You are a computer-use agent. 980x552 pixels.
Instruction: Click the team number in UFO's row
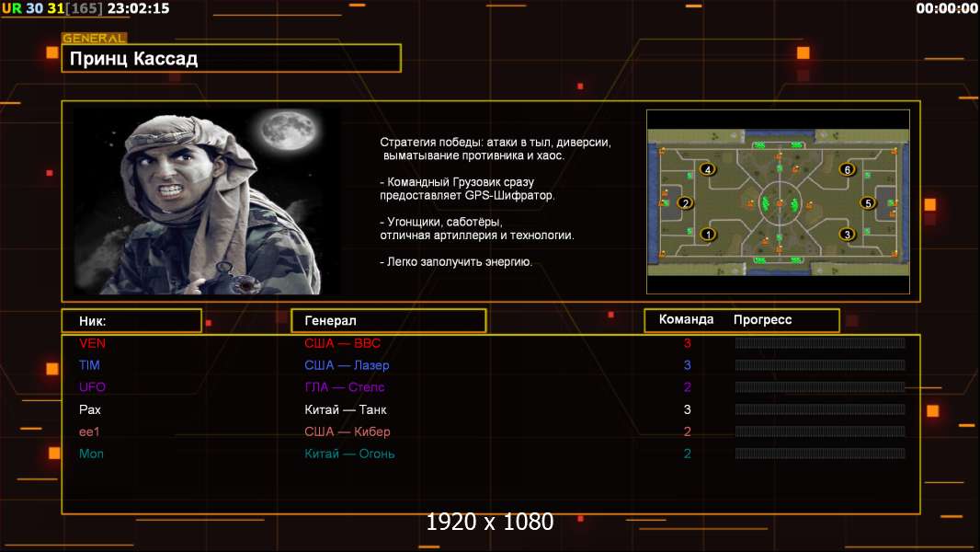point(687,387)
